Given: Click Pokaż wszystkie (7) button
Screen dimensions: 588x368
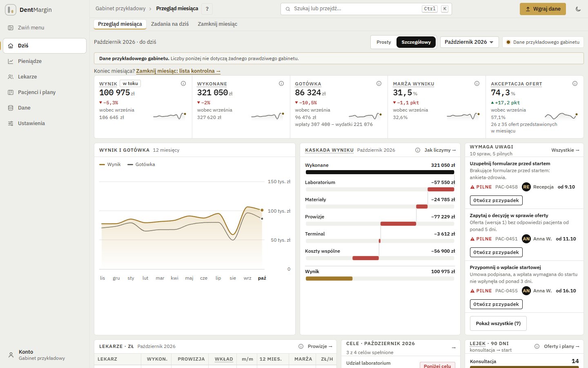Looking at the screenshot, I should click(498, 323).
